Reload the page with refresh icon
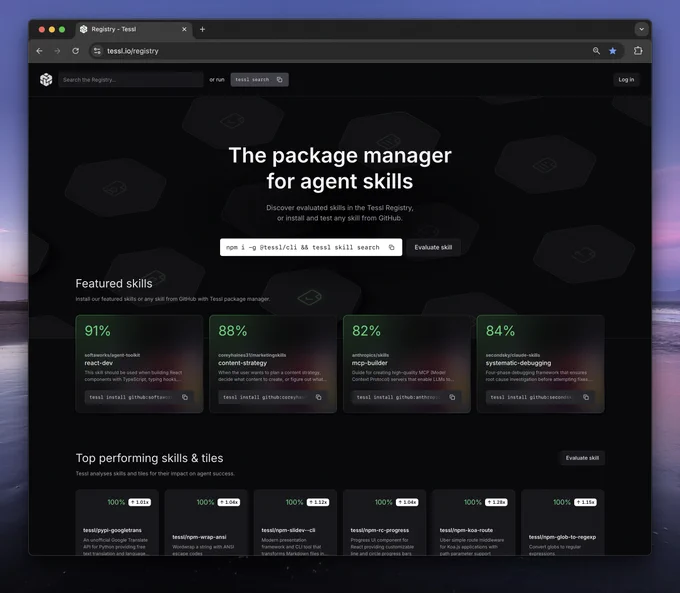The height and width of the screenshot is (593, 680). [75, 51]
